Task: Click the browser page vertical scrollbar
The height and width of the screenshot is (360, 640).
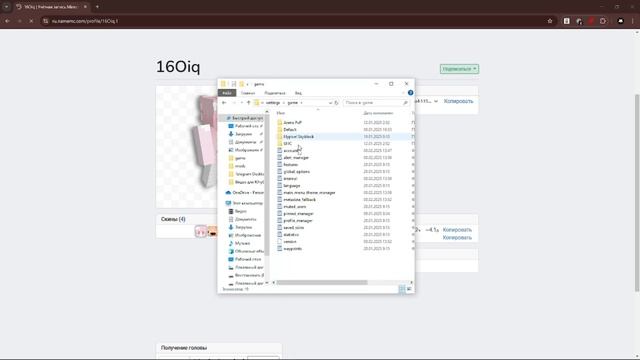Action: click(x=637, y=193)
